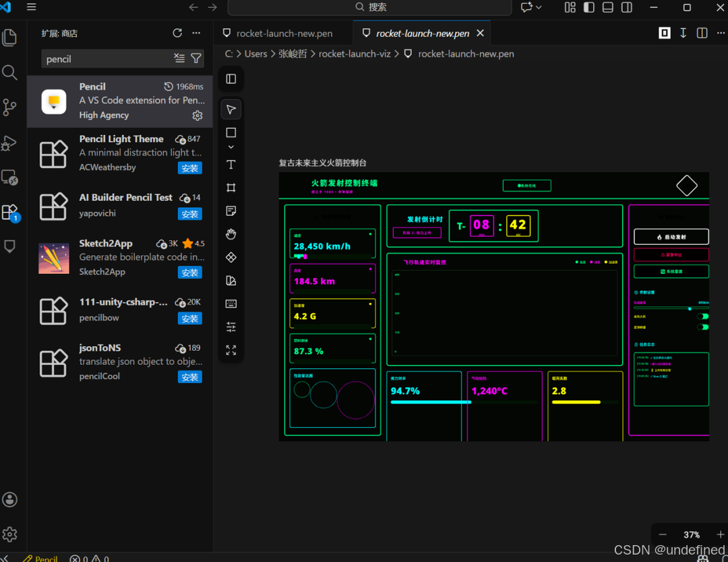Screen dimensions: 728x562
Task: Open the settings gear for the Pencil extension
Action: (198, 115)
